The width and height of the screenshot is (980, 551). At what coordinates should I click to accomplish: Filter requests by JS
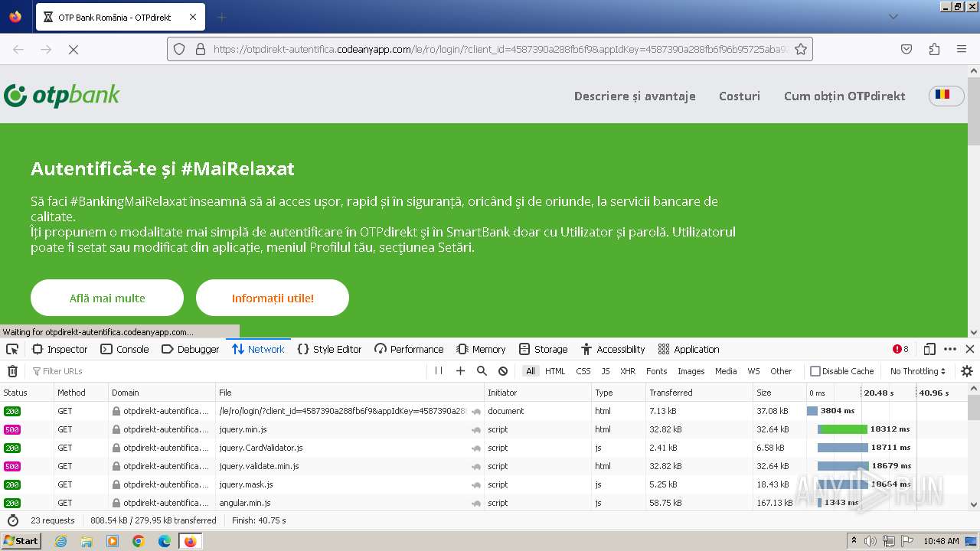click(x=606, y=371)
